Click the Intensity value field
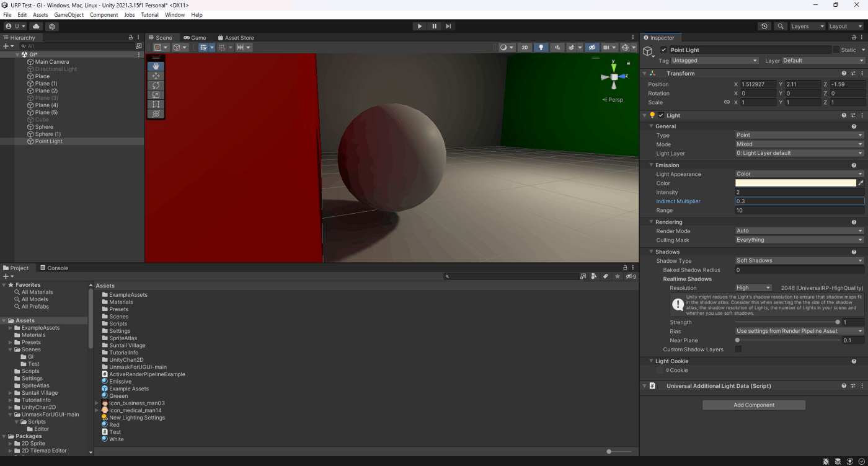868x466 pixels. 800,193
